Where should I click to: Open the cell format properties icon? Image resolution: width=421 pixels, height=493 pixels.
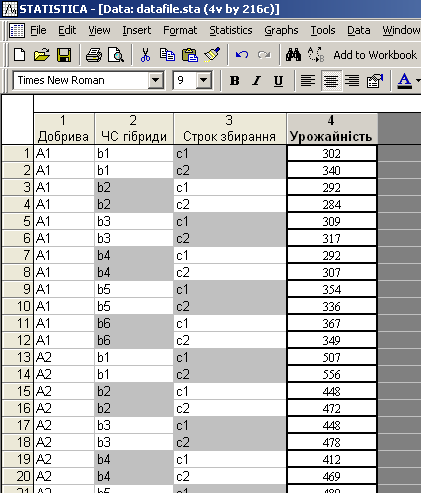click(375, 80)
